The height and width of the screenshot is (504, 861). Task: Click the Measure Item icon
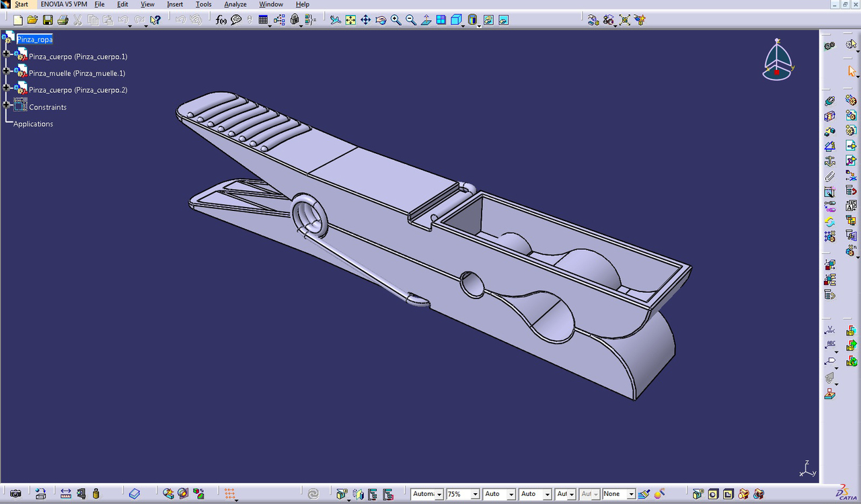(81, 494)
